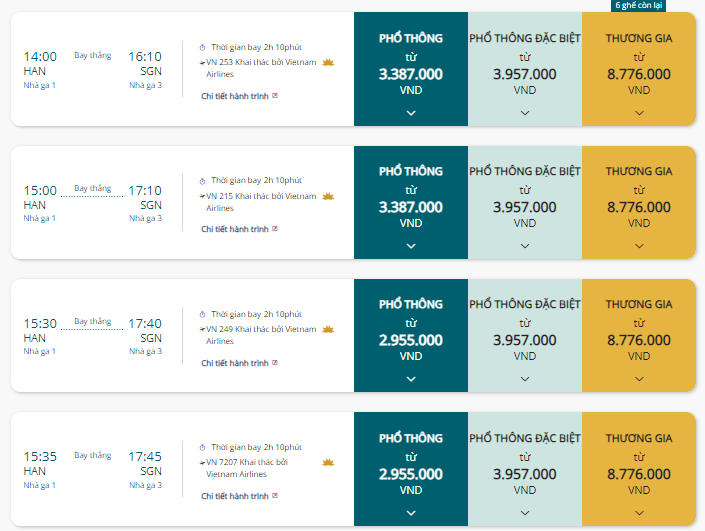Click the clock icon on VN 253 flight duration

(202, 47)
